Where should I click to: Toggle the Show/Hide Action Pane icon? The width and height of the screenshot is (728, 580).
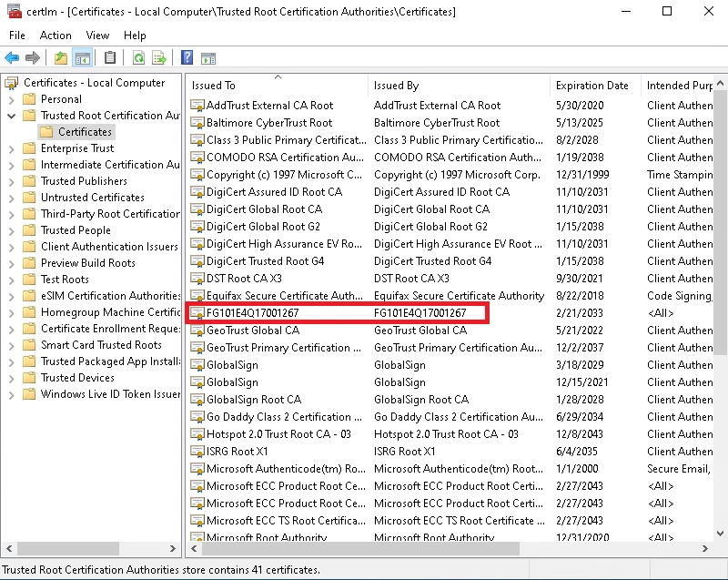point(208,58)
